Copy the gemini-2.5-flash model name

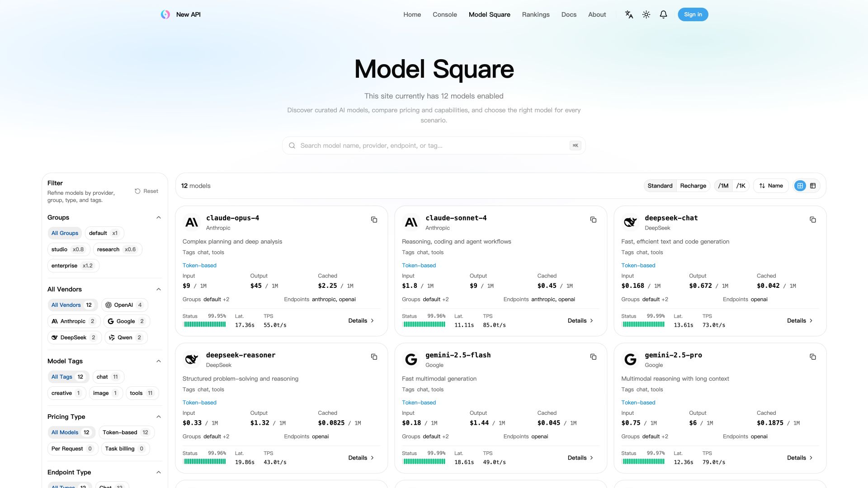coord(593,357)
